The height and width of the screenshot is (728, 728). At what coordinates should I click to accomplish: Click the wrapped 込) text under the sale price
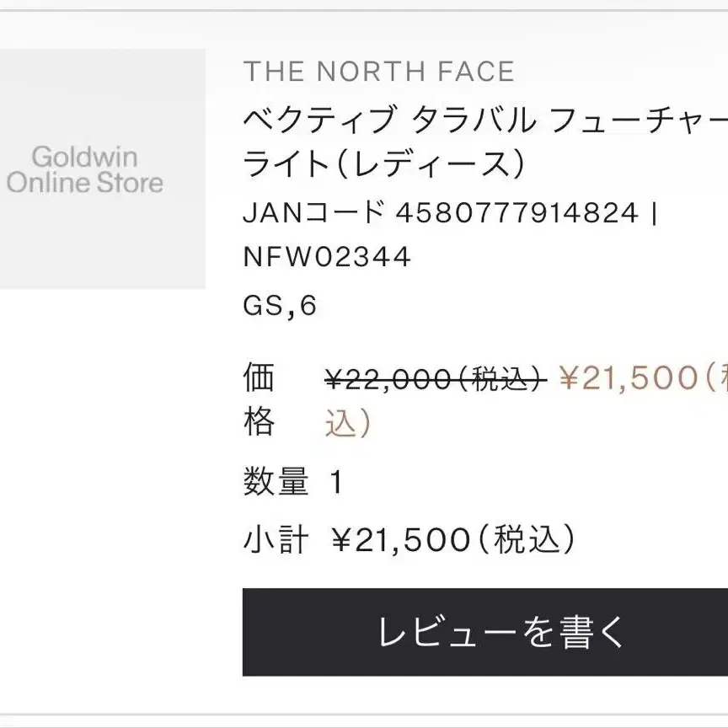(348, 423)
